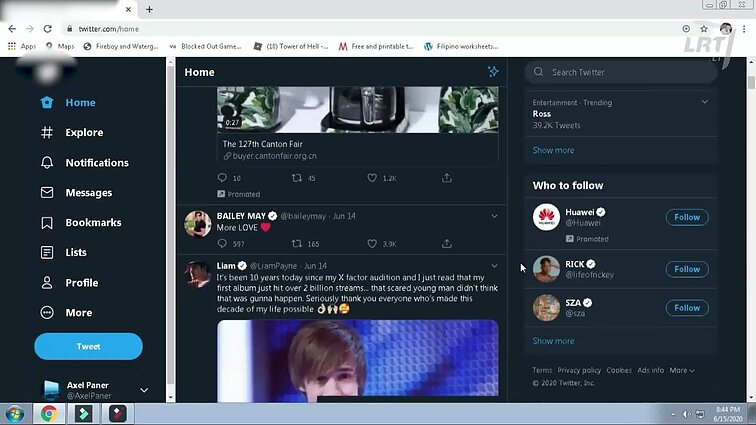
Task: Open the Explore navigation item
Action: pos(72,133)
